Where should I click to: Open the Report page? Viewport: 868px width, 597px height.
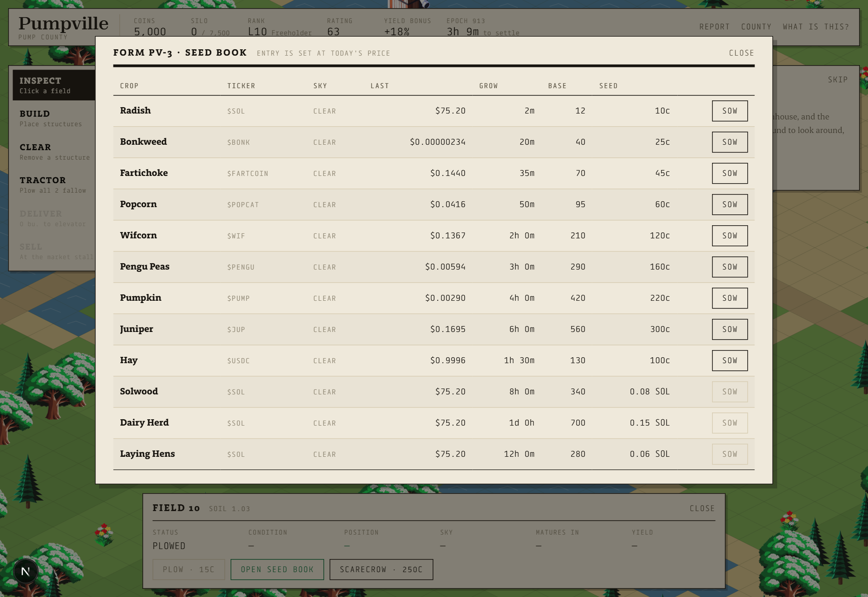pos(714,27)
